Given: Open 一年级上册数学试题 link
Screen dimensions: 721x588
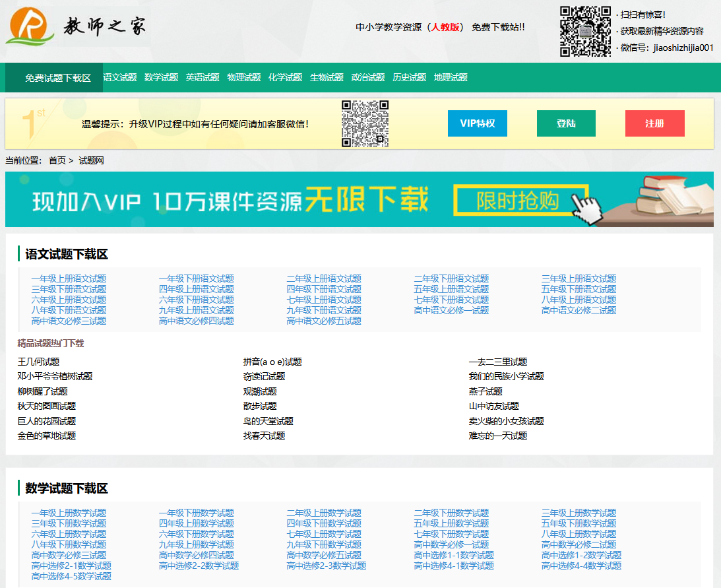Looking at the screenshot, I should (x=69, y=513).
